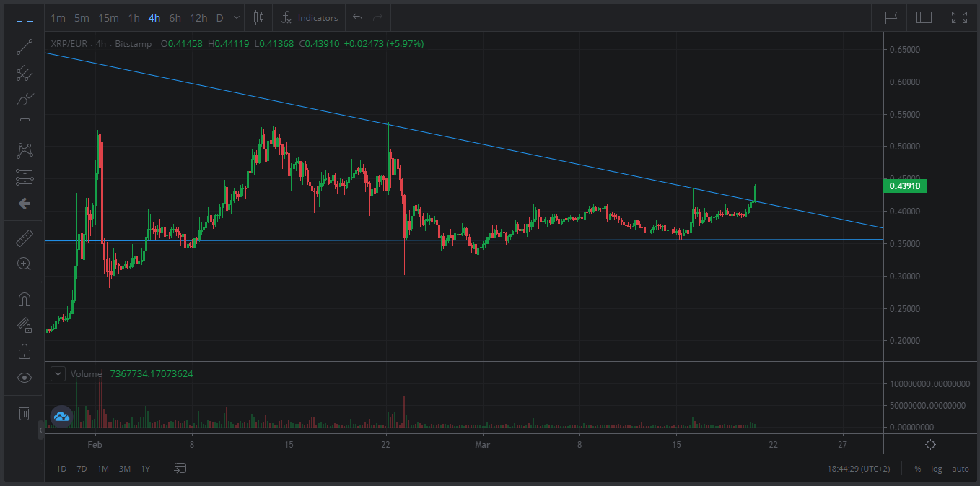Click the flag icon in top bar
The height and width of the screenshot is (486, 980).
[891, 17]
